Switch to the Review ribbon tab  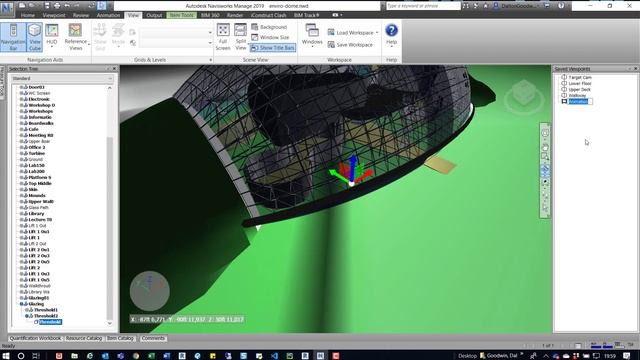[81, 15]
